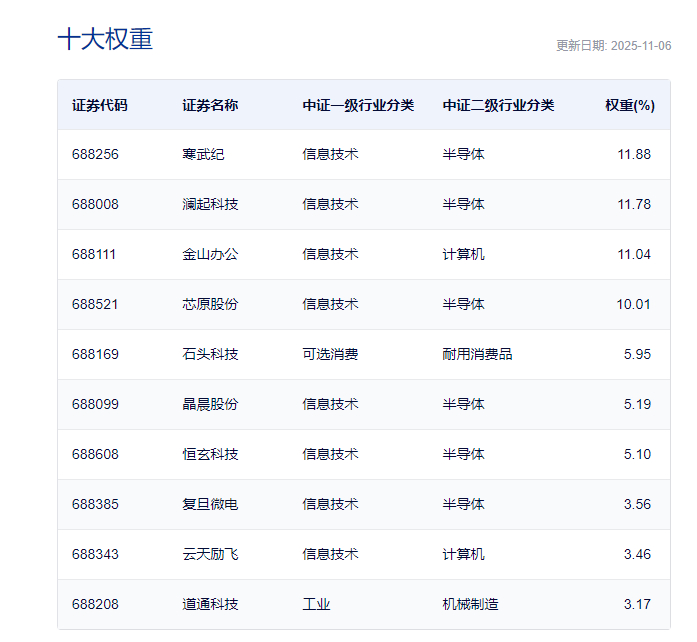Click the 证券名称 column header
Image resolution: width=697 pixels, height=642 pixels.
pos(210,105)
